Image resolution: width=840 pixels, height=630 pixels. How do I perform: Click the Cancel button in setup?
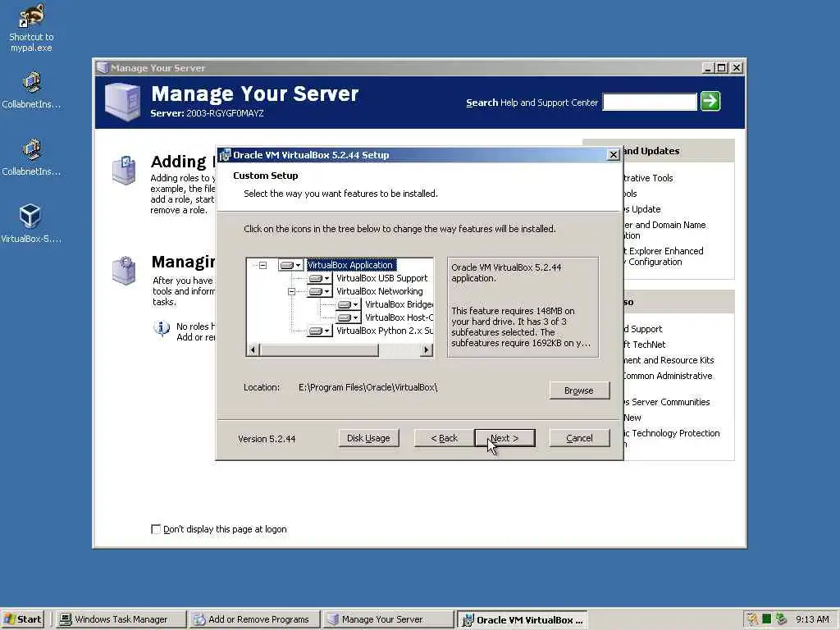point(579,438)
